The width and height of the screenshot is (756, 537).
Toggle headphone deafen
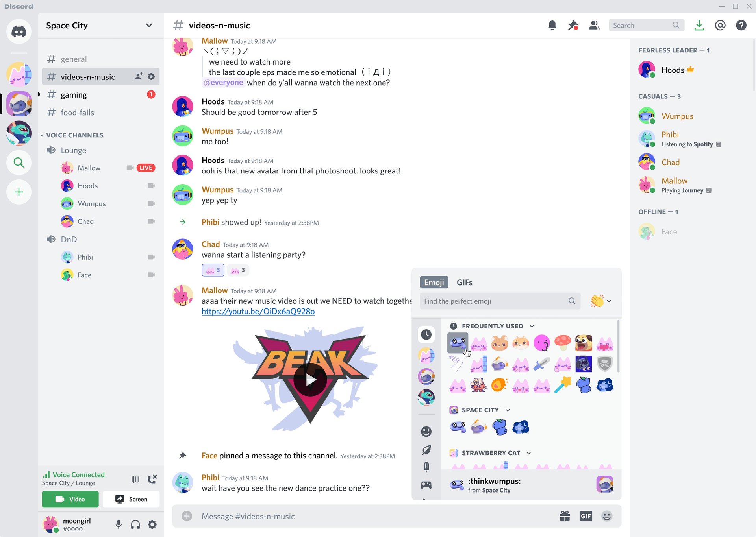pyautogui.click(x=135, y=524)
